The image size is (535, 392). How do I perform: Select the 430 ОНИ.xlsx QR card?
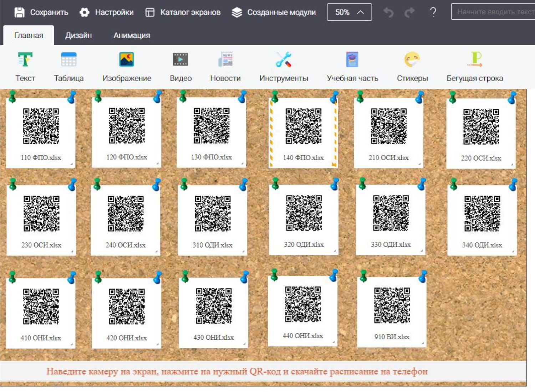click(213, 313)
